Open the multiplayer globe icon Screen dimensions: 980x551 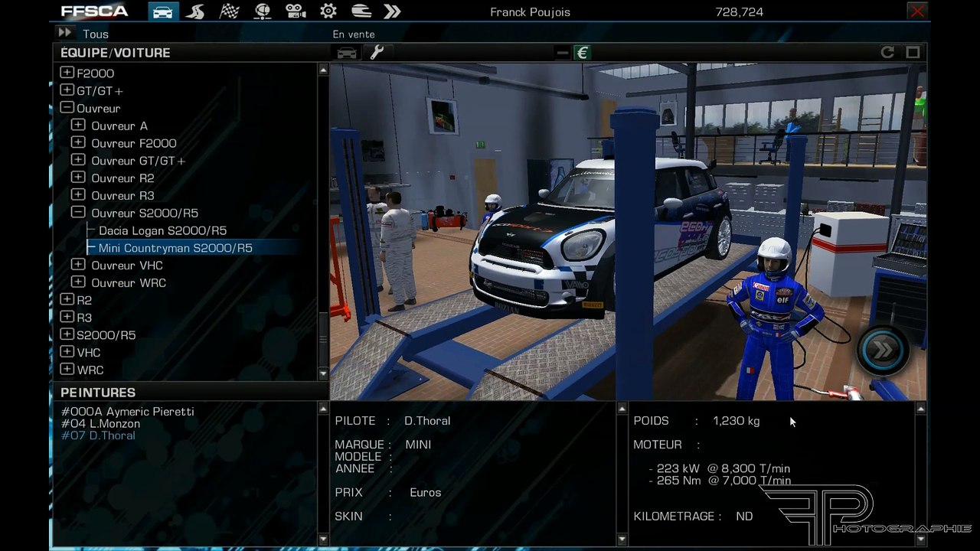click(263, 11)
